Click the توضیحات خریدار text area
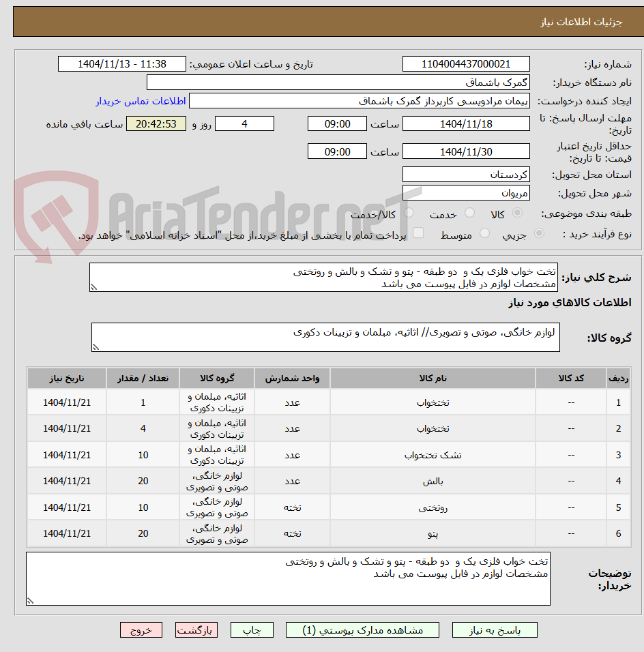This screenshot has width=644, height=652. (x=288, y=579)
